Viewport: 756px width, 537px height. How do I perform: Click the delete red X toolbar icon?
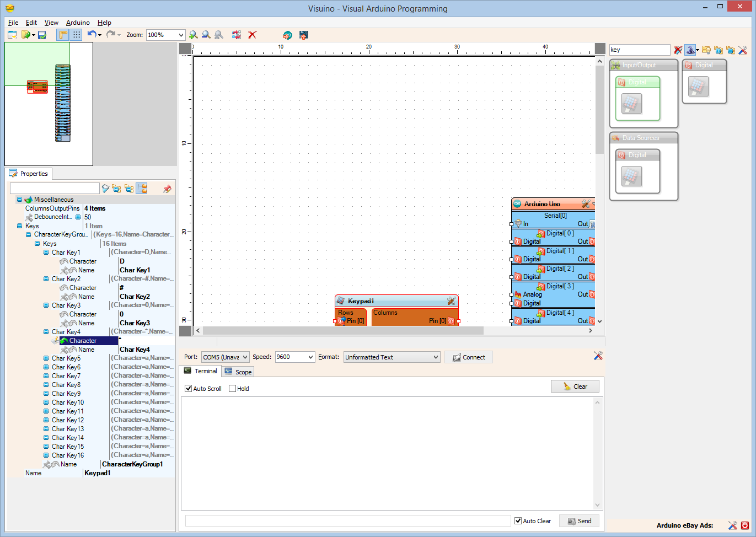coord(252,34)
